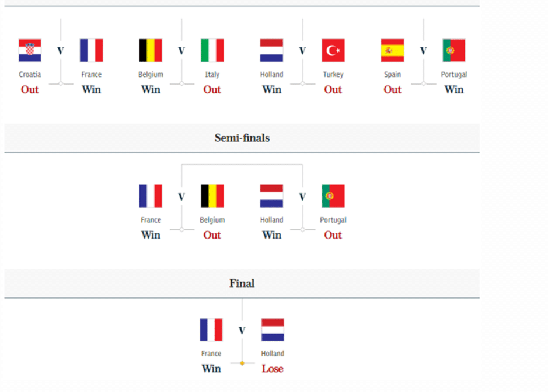
Task: Click the Turkey flag icon
Action: click(x=333, y=51)
